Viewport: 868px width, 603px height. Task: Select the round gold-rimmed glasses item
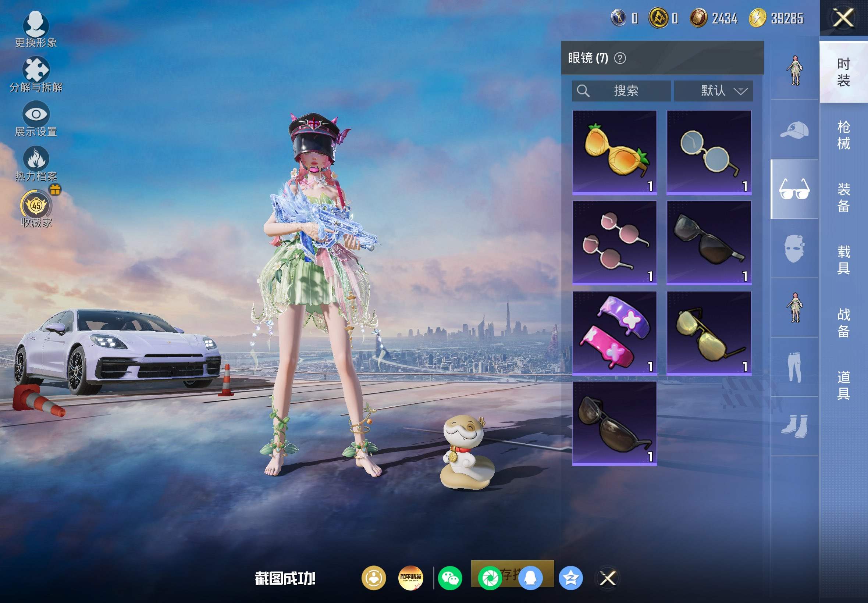(709, 153)
